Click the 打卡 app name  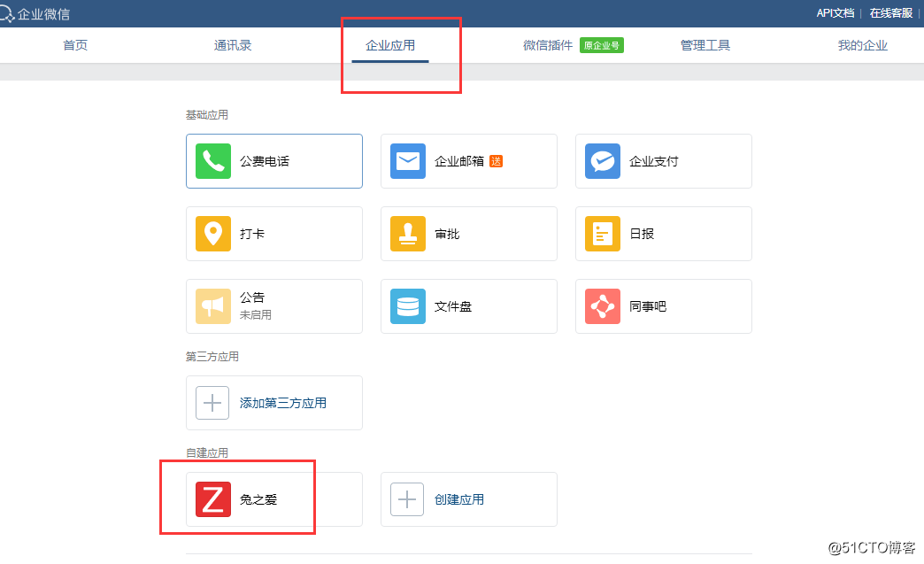pyautogui.click(x=252, y=234)
